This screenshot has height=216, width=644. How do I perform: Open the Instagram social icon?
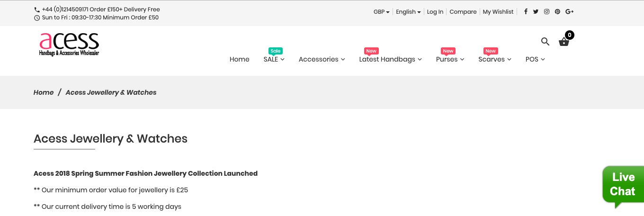(x=546, y=12)
